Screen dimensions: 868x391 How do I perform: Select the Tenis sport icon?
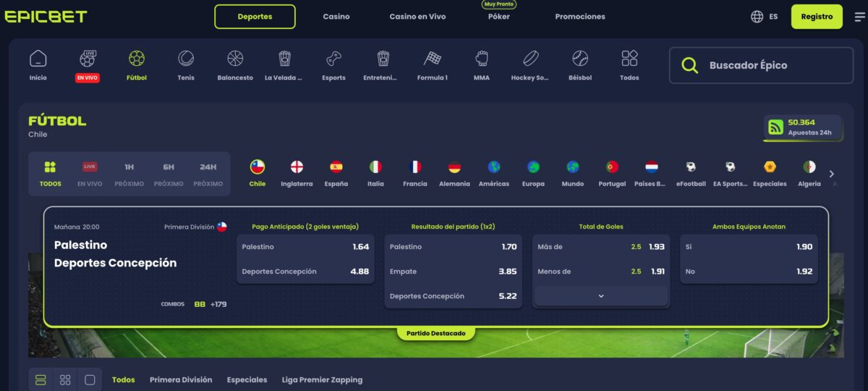pyautogui.click(x=186, y=65)
